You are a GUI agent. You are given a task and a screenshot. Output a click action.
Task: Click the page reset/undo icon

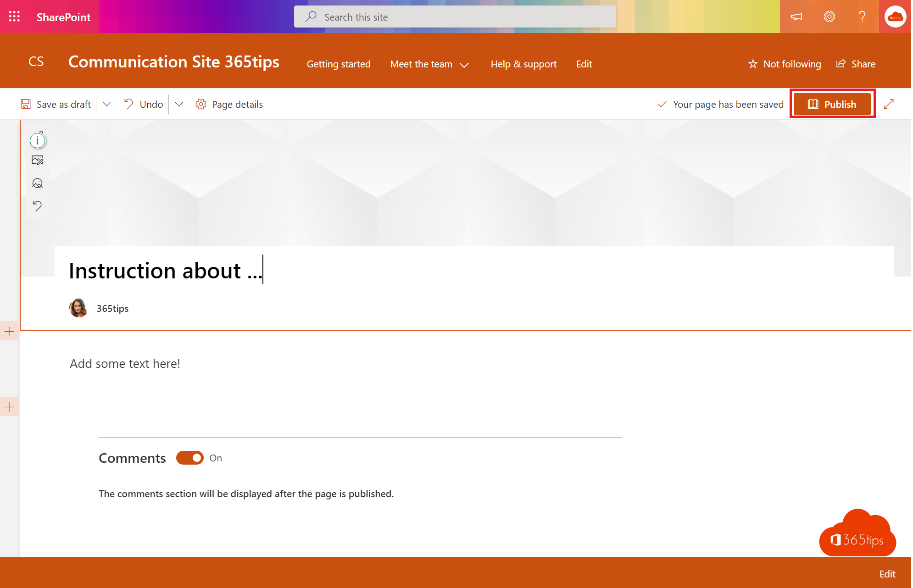point(38,205)
